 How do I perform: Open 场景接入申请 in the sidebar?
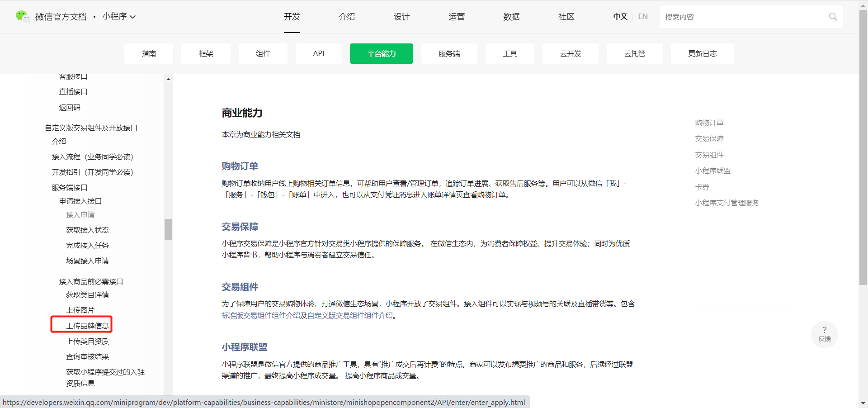click(88, 261)
